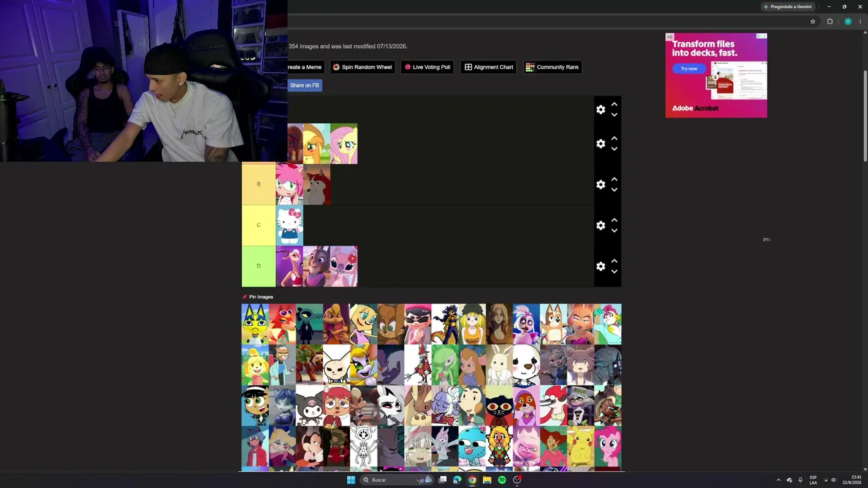Screen dimensions: 868x488
Task: Open settings gear for the empty top row
Action: pyautogui.click(x=601, y=109)
